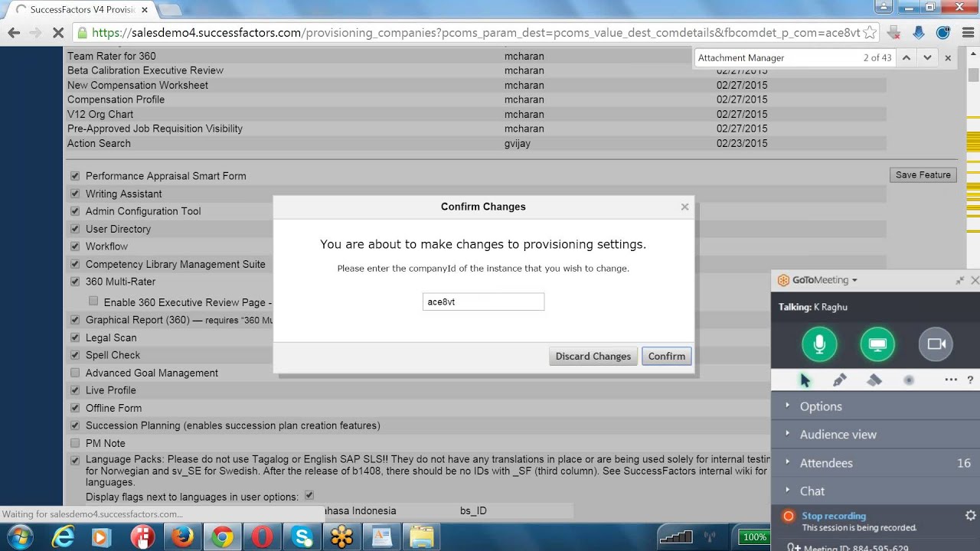Toggle Enable 360 Executive Review Page
The height and width of the screenshot is (551, 980).
point(93,302)
